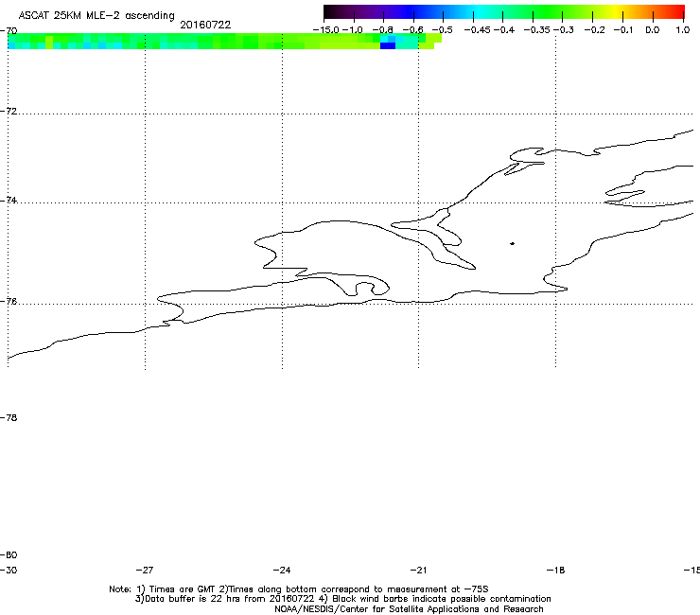Viewport: 700px width, 615px height.
Task: Click the longitude label -27
Action: click(145, 570)
